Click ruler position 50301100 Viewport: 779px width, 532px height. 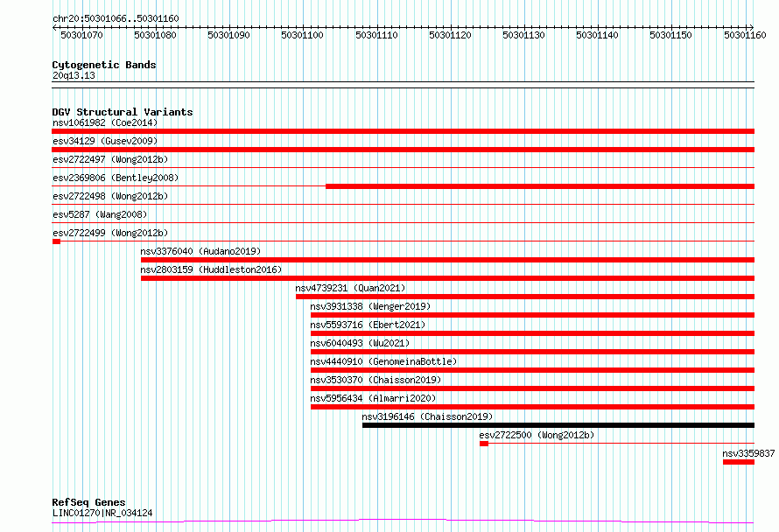point(302,35)
